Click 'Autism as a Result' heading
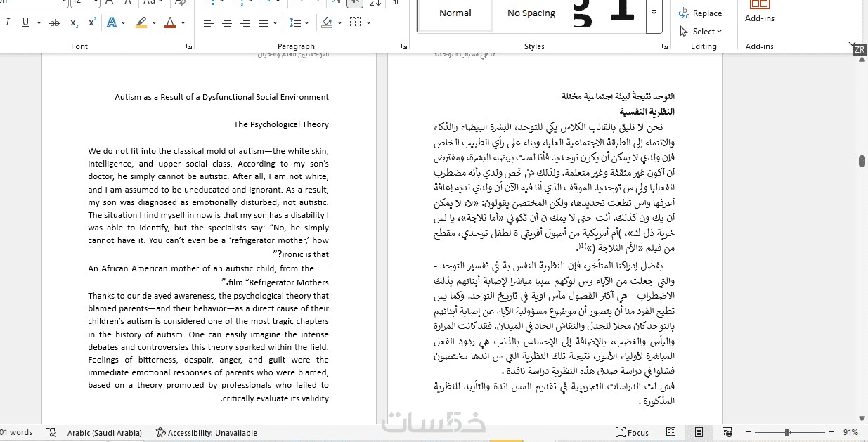 click(x=221, y=97)
